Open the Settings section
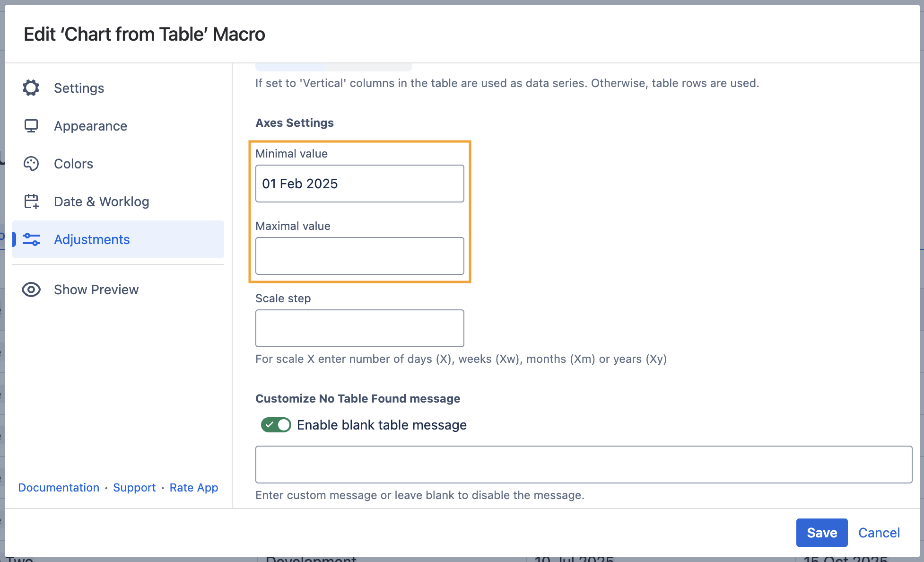924x562 pixels. pyautogui.click(x=79, y=88)
